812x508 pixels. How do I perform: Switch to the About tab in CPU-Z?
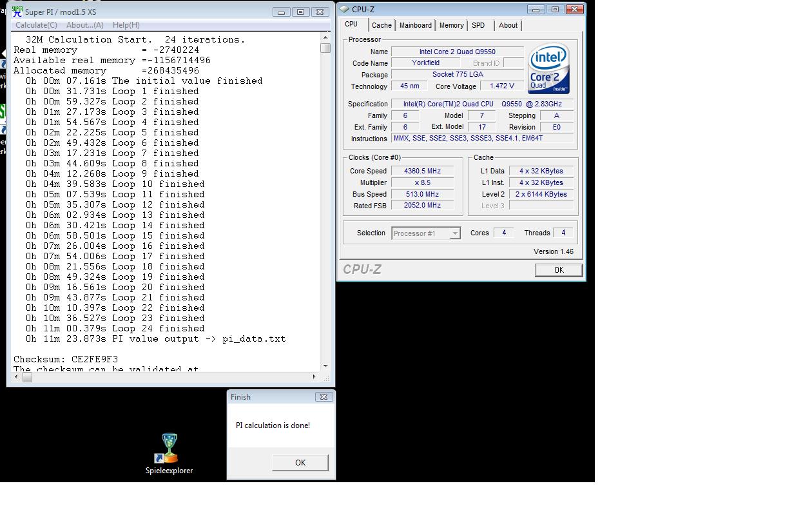[x=508, y=25]
